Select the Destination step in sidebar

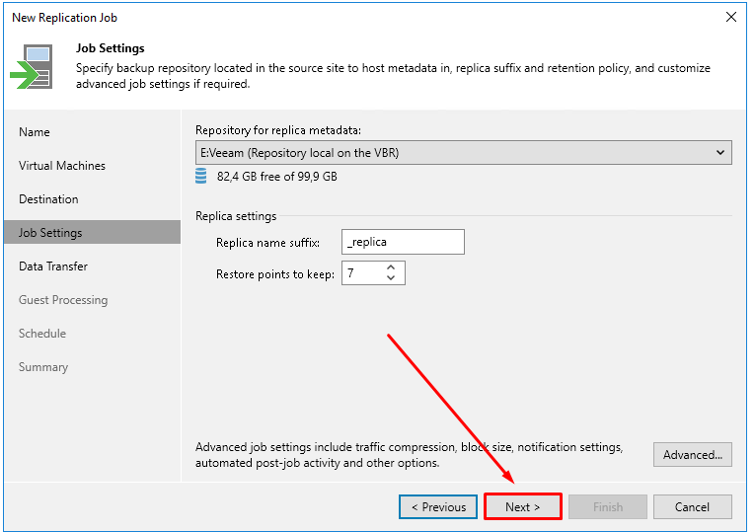click(48, 199)
